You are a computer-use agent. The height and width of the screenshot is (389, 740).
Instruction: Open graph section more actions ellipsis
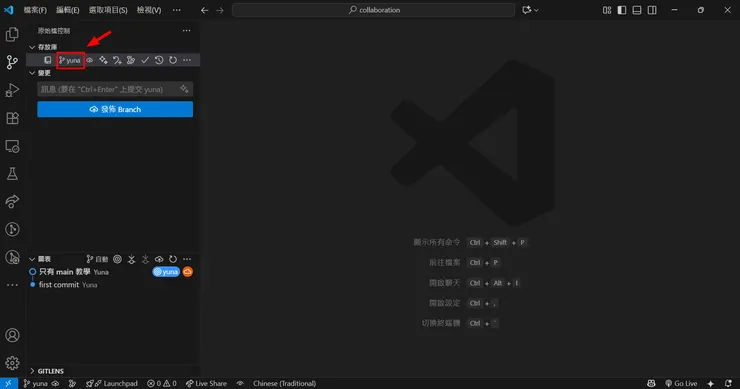click(187, 259)
